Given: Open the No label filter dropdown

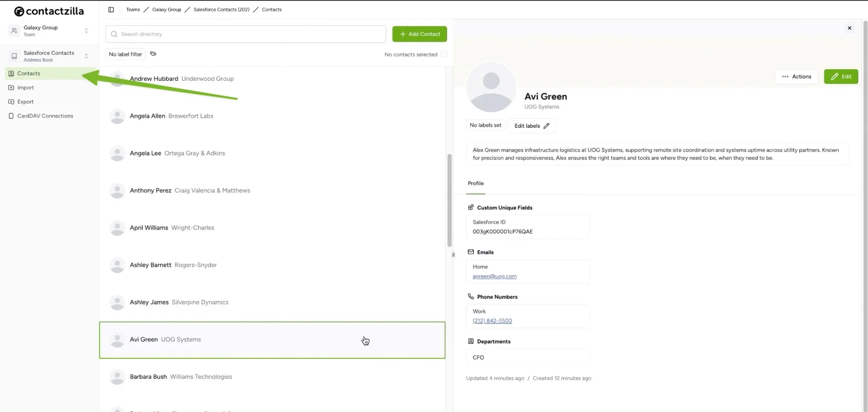Looking at the screenshot, I should click(125, 54).
